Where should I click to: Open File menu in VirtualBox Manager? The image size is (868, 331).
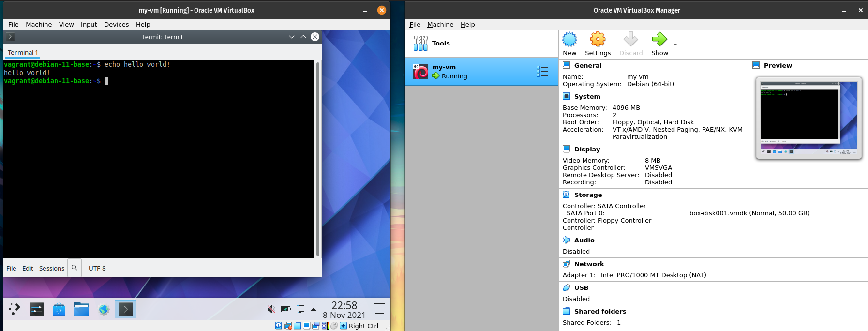415,24
